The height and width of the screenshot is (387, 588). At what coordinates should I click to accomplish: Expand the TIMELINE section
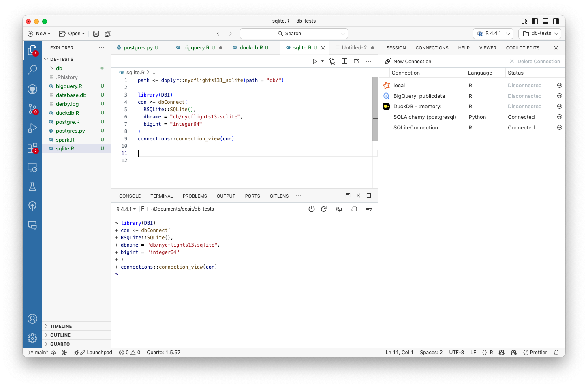click(61, 326)
